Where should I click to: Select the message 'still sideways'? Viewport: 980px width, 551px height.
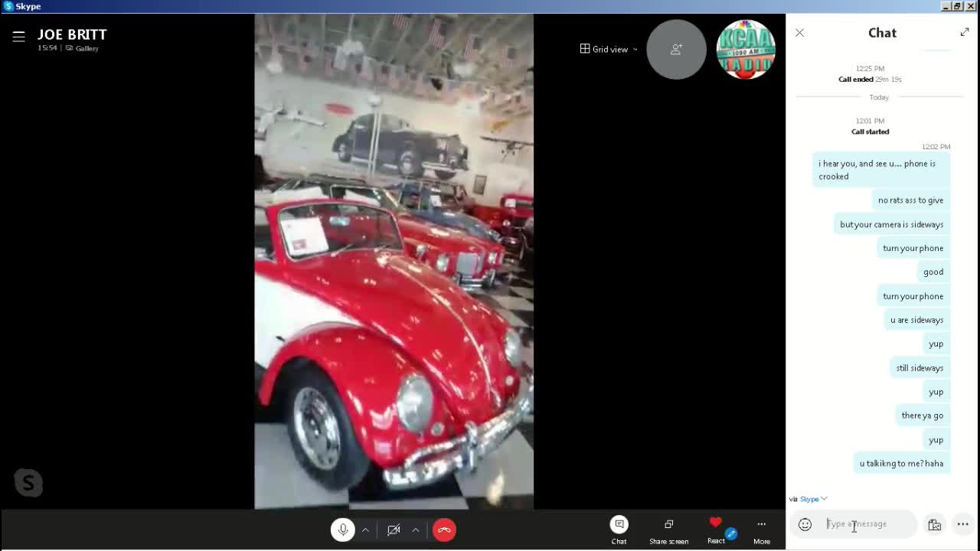tap(920, 368)
